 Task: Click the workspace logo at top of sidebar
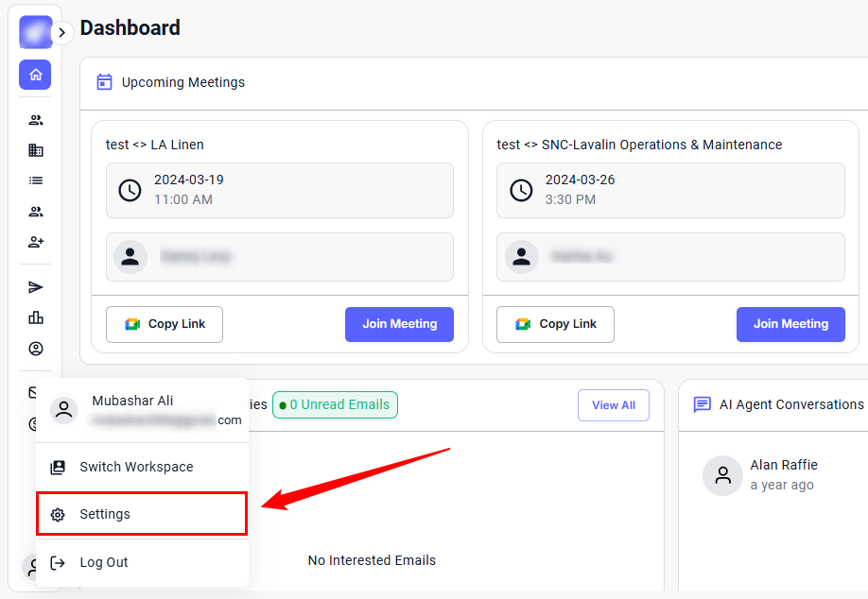pos(35,32)
